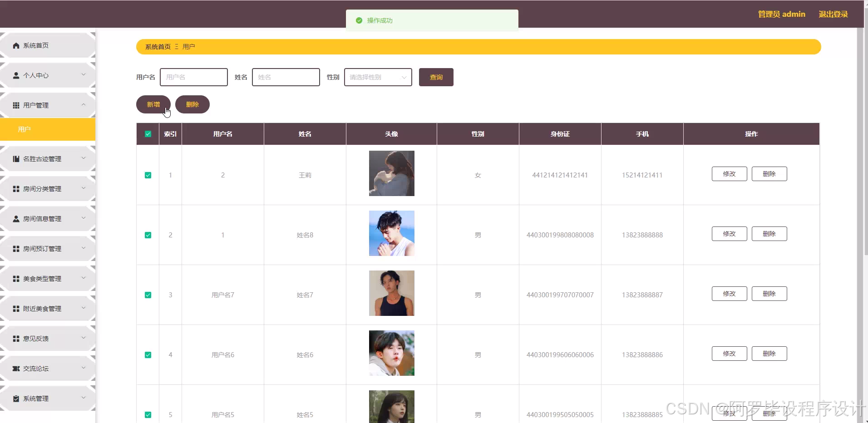Image resolution: width=868 pixels, height=423 pixels.
Task: Open the 名胜古迹管理 sidebar menu
Action: pyautogui.click(x=48, y=159)
